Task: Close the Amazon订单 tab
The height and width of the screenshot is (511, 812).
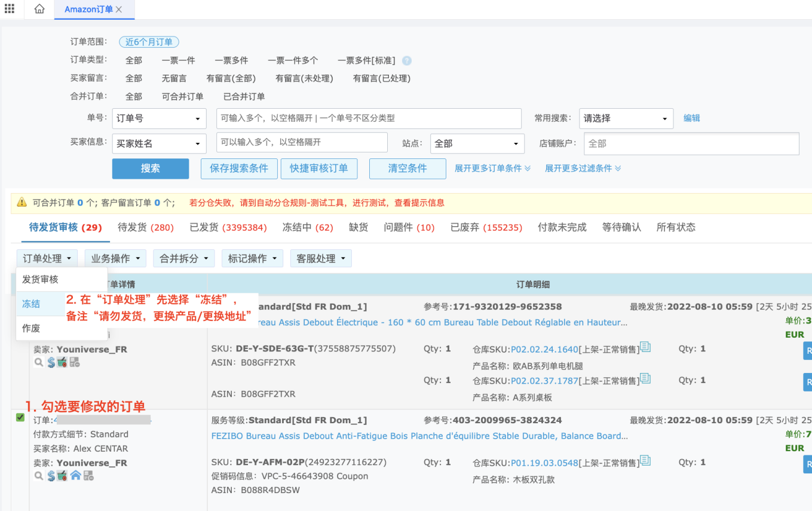Action: (x=119, y=10)
